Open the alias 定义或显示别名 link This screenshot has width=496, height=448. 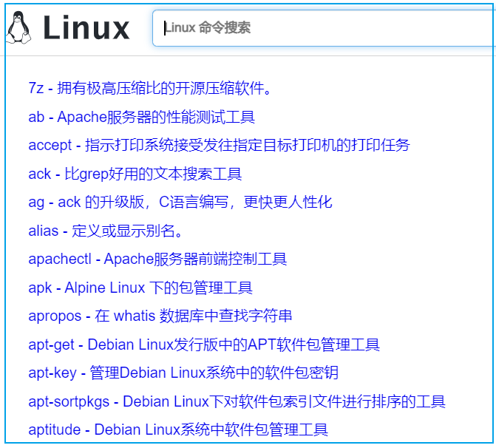click(106, 231)
